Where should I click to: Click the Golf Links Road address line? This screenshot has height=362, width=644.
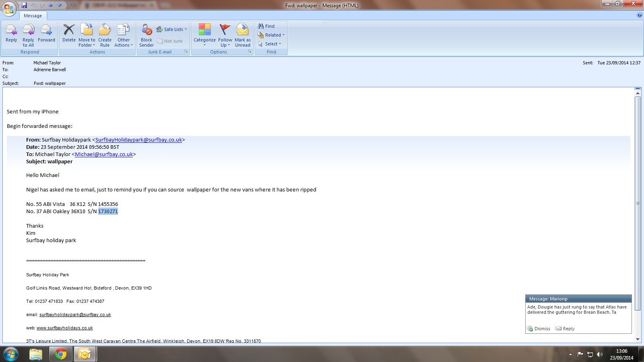89,288
